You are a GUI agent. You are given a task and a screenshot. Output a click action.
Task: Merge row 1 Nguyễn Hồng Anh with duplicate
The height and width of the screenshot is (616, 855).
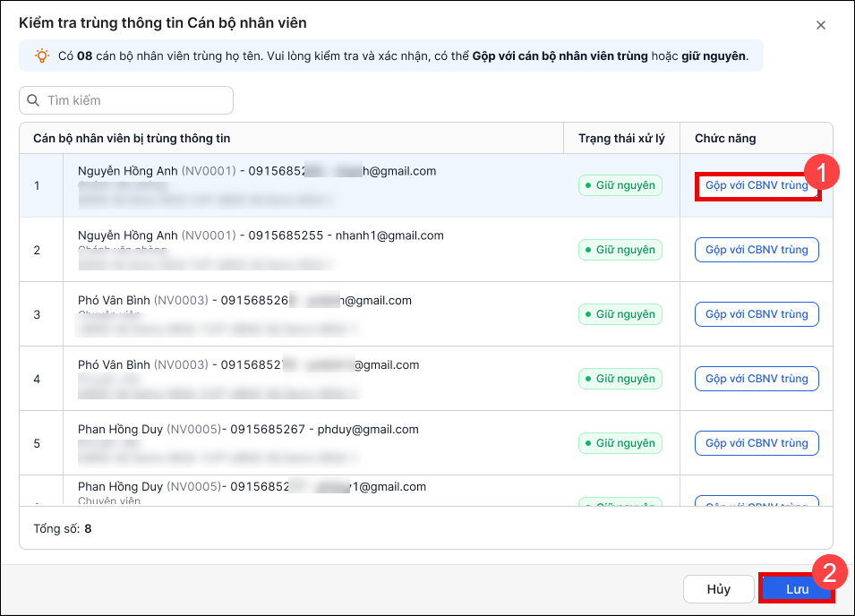click(x=757, y=185)
